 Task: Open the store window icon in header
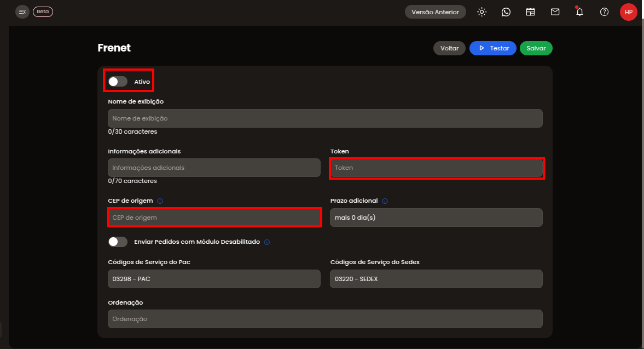click(531, 12)
